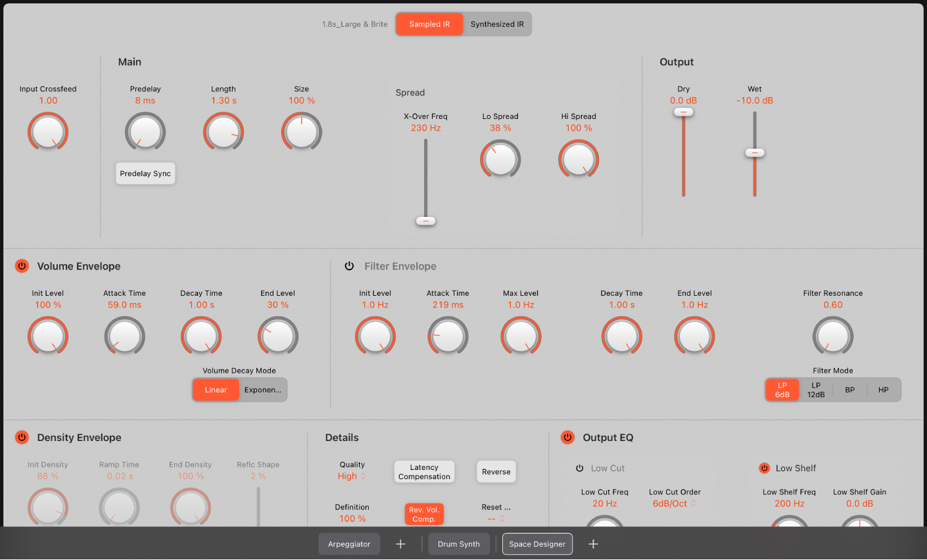Click the Predelay Sync button

click(145, 174)
